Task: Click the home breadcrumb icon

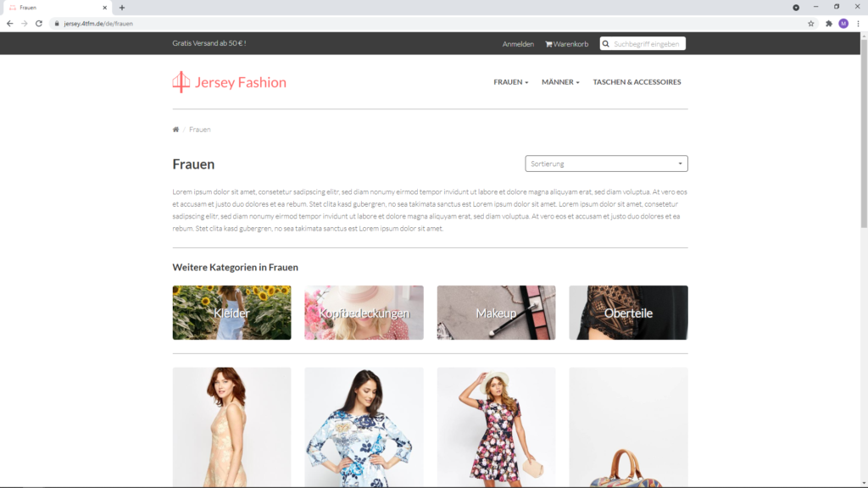Action: coord(175,130)
